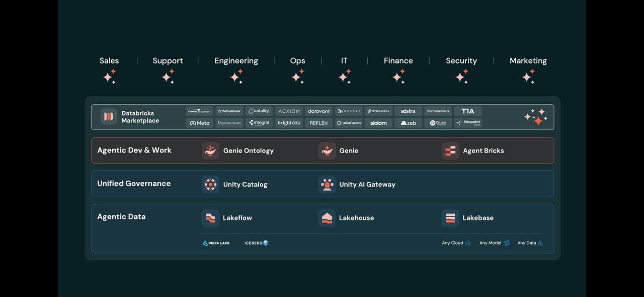Click the sparkles icon in the Marketplace row
The image size is (644, 297).
(x=535, y=117)
